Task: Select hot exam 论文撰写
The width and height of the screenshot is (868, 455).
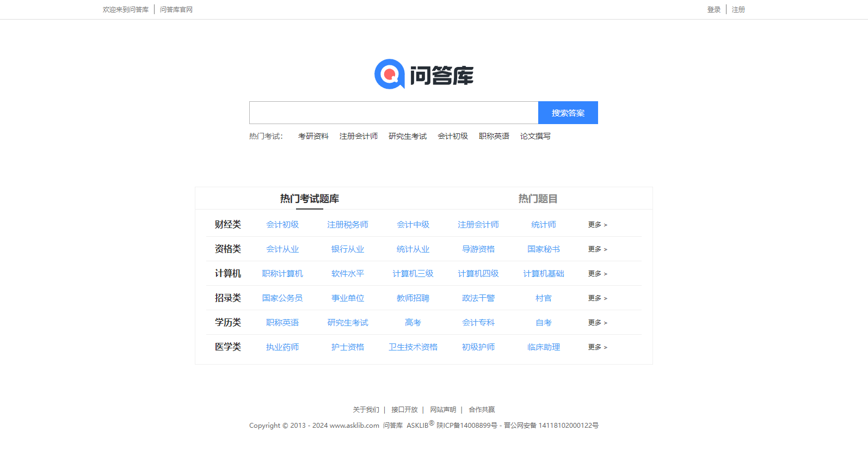Action: [535, 136]
